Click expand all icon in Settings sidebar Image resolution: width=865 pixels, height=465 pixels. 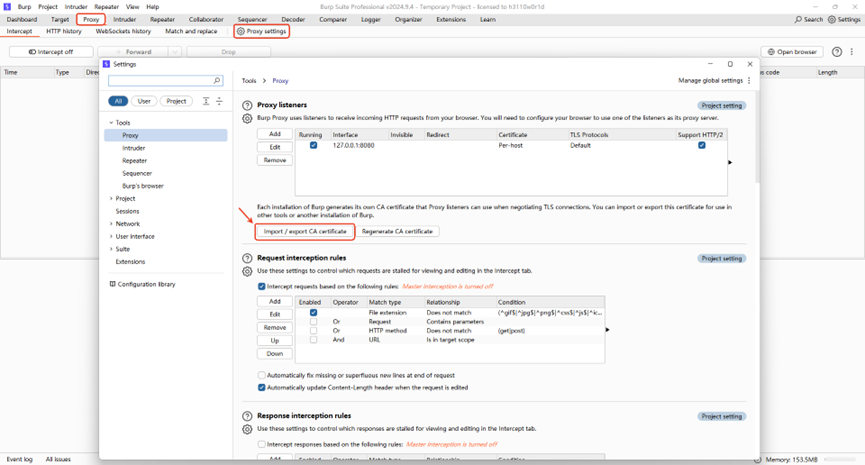pos(206,101)
